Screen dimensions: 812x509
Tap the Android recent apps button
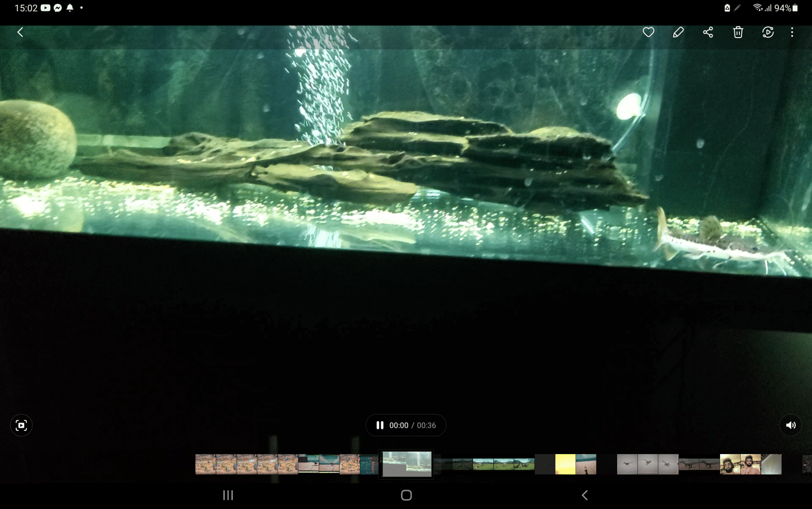[x=228, y=495]
